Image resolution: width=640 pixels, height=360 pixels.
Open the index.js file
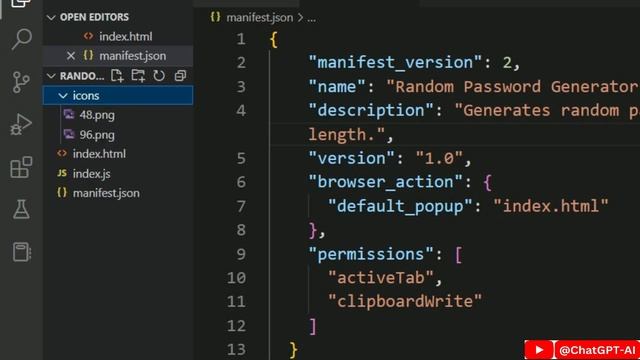click(x=118, y=173)
